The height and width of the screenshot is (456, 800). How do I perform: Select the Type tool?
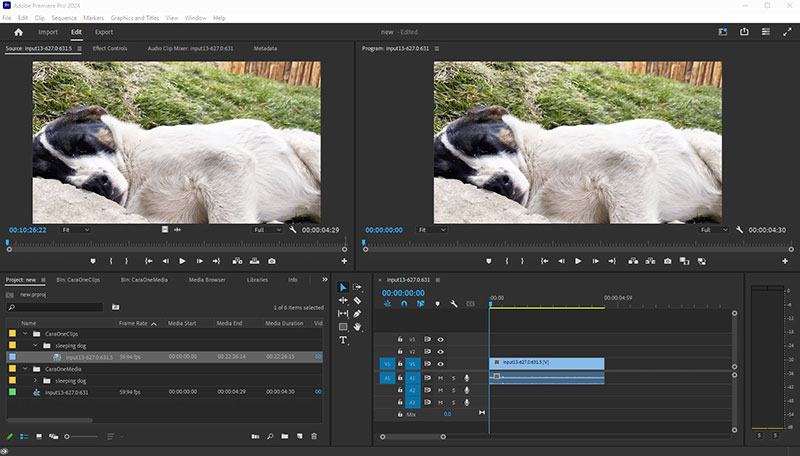(x=343, y=340)
